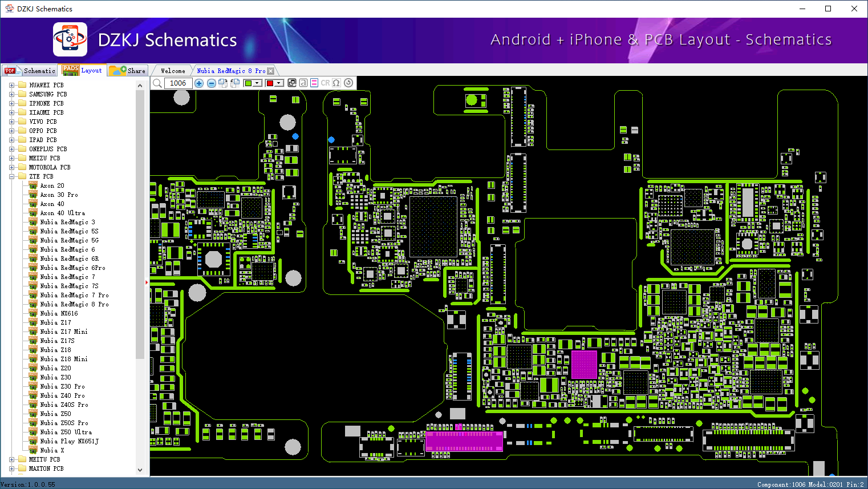This screenshot has height=489, width=868.
Task: Select Nubia NX616 in the tree
Action: coord(59,313)
